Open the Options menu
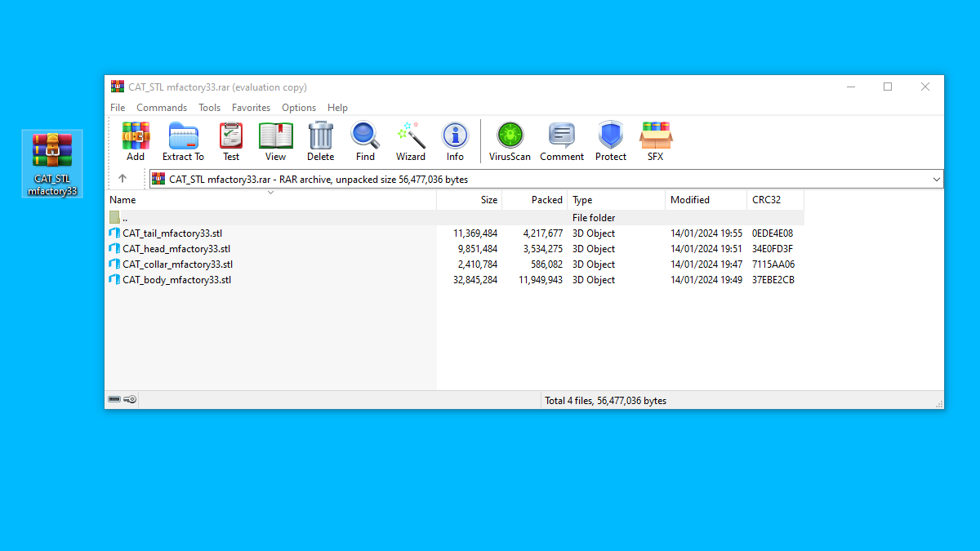Screen dimensions: 980x551 299,108
